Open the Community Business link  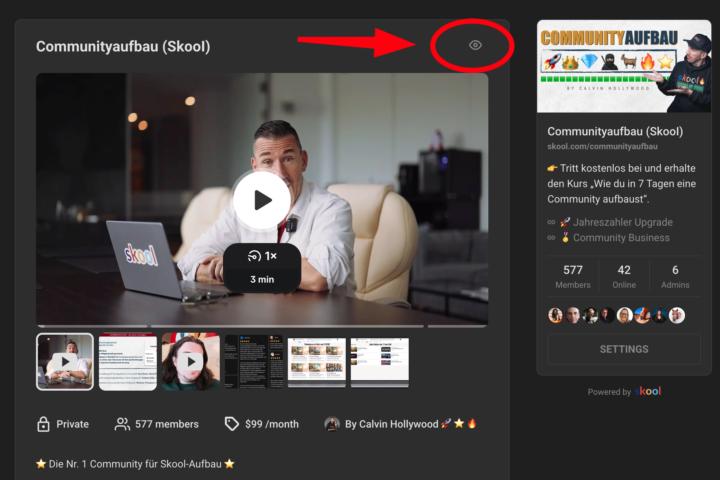tap(621, 238)
